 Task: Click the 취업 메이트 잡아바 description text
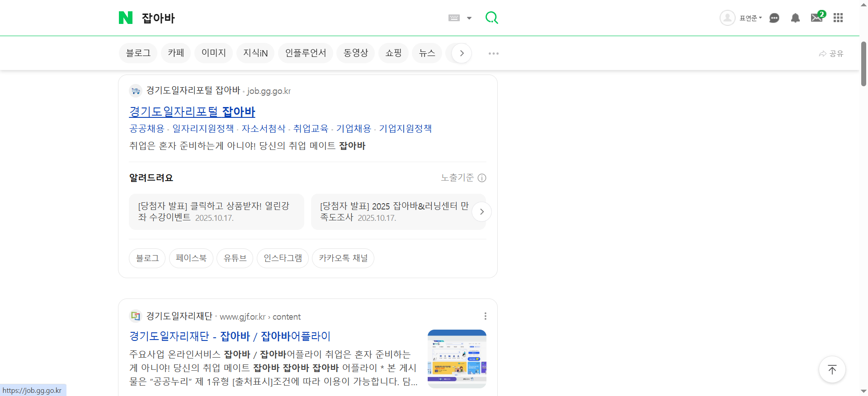(247, 146)
